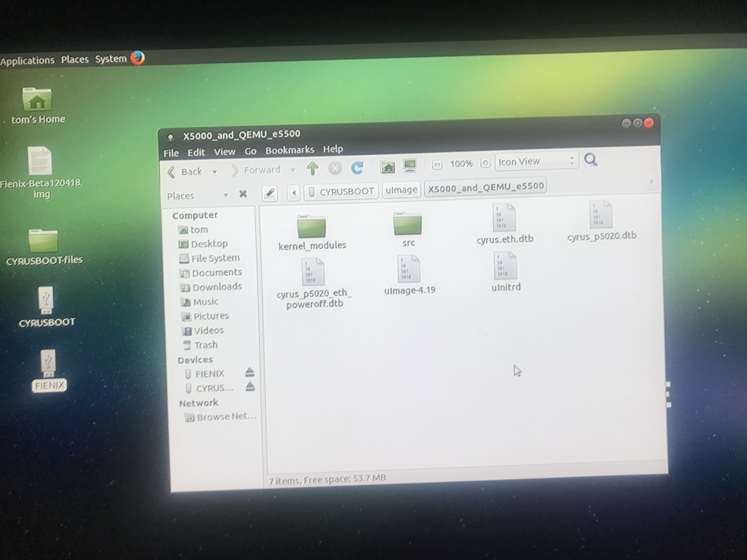Open the Bookmarks menu
The width and height of the screenshot is (747, 560).
(x=289, y=150)
